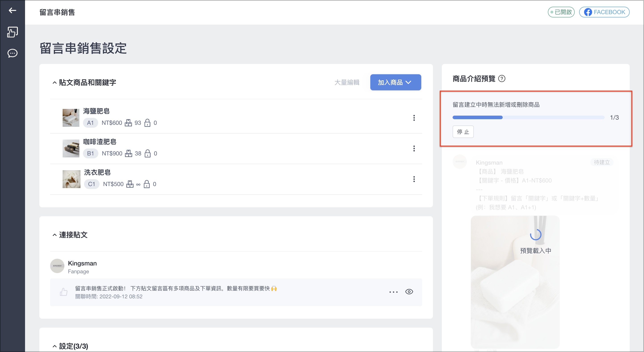Open the horizontal ellipsis menu on linked post
Image resolution: width=644 pixels, height=352 pixels.
(393, 292)
